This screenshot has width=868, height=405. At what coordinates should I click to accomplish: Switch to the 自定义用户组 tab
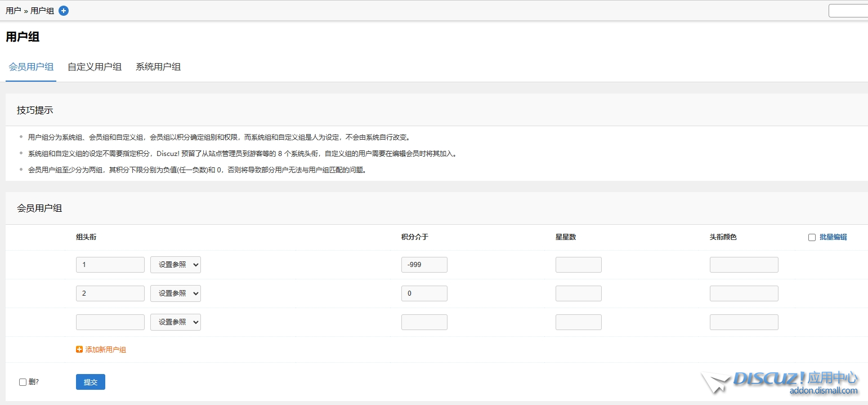95,67
